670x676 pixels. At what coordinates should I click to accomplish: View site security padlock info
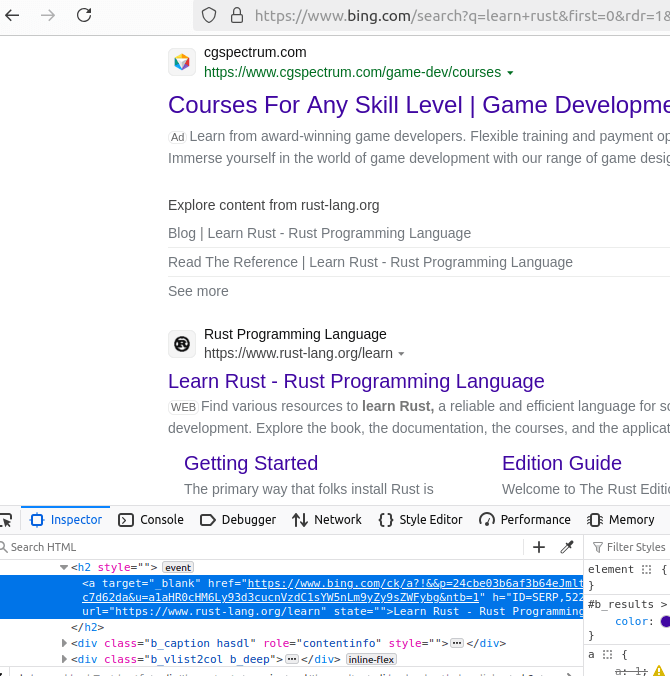[x=237, y=16]
